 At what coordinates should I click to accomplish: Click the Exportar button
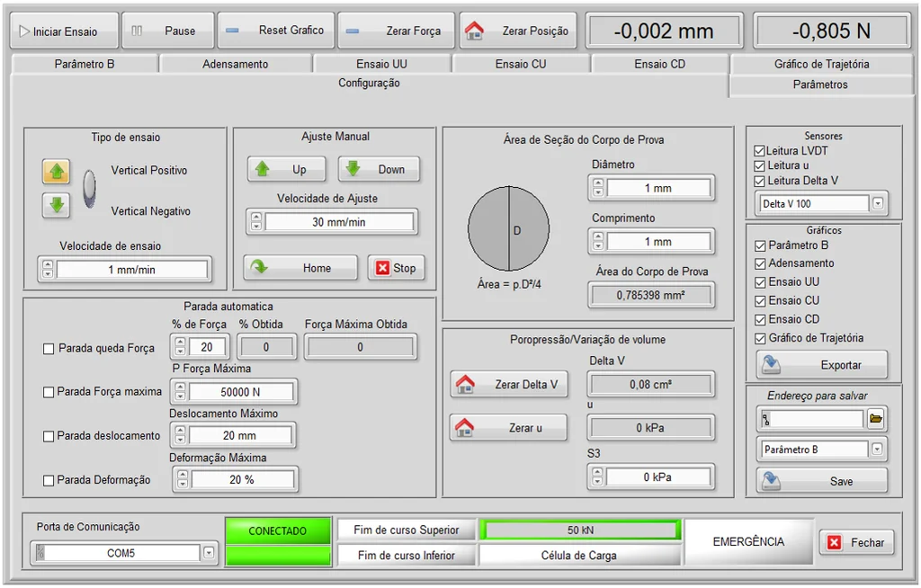tap(821, 365)
